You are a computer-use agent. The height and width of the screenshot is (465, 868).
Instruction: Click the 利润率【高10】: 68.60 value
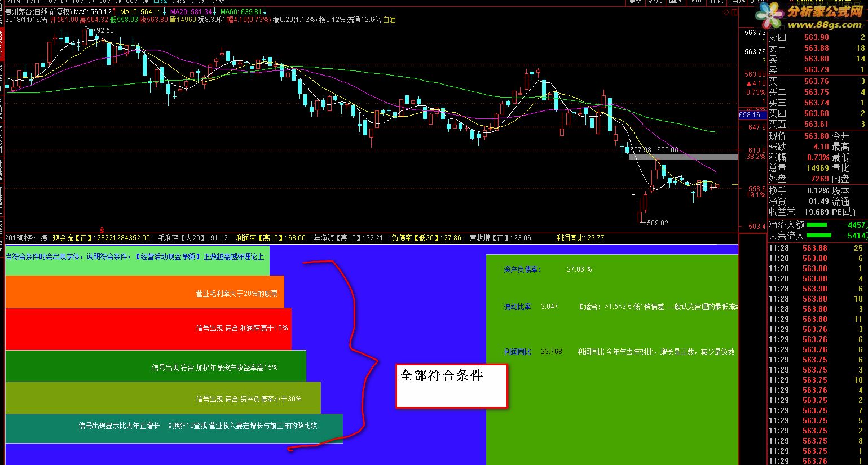pos(271,238)
